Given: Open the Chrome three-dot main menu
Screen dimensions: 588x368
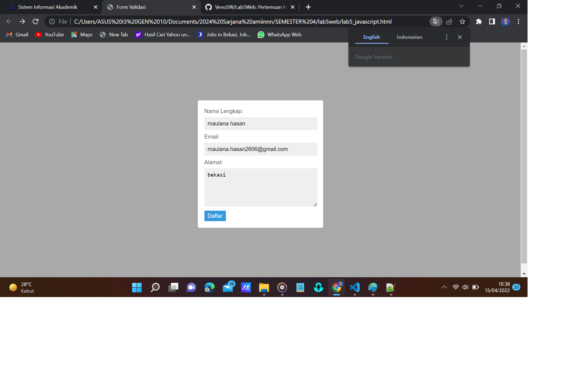Looking at the screenshot, I should 518,21.
